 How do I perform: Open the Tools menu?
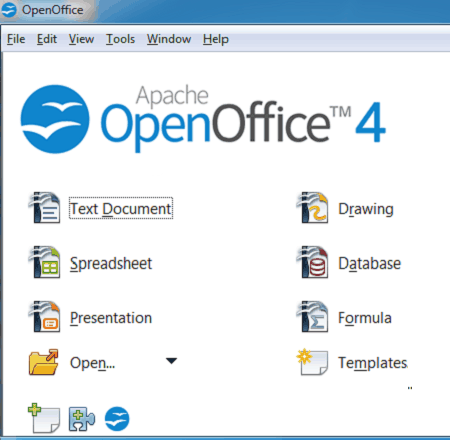click(x=120, y=39)
